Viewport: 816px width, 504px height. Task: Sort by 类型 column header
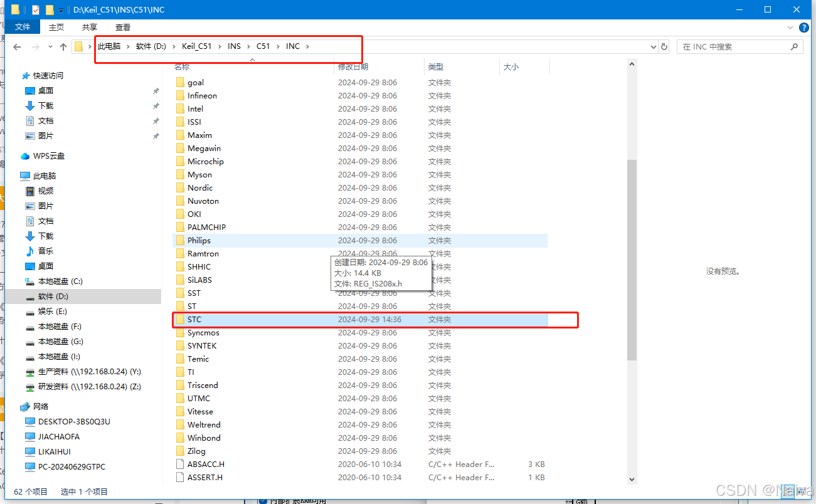[x=436, y=66]
